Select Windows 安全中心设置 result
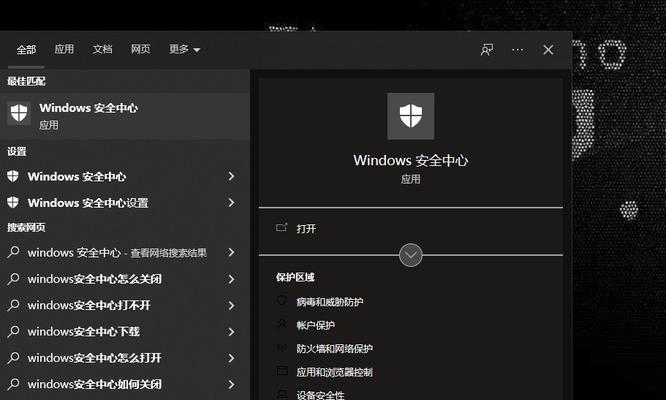Viewport: 666px width, 400px height. (88, 203)
